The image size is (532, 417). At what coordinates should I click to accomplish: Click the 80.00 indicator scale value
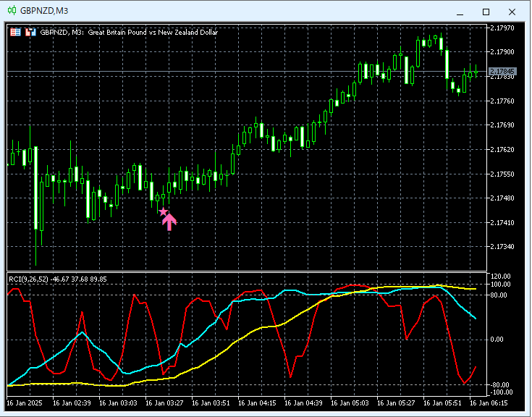[x=499, y=295]
